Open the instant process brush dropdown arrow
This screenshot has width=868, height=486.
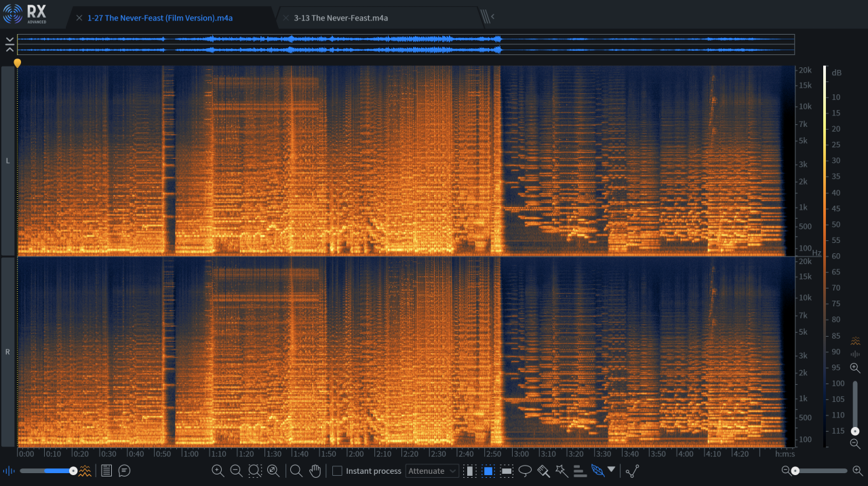[x=609, y=470]
